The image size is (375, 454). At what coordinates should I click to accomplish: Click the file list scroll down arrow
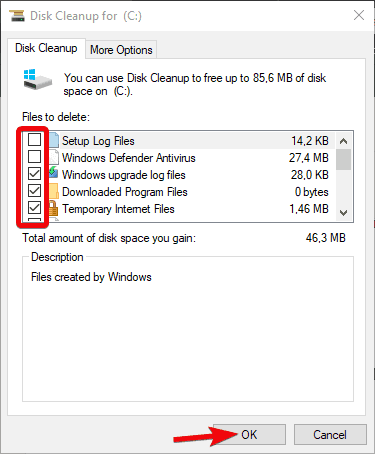343,212
